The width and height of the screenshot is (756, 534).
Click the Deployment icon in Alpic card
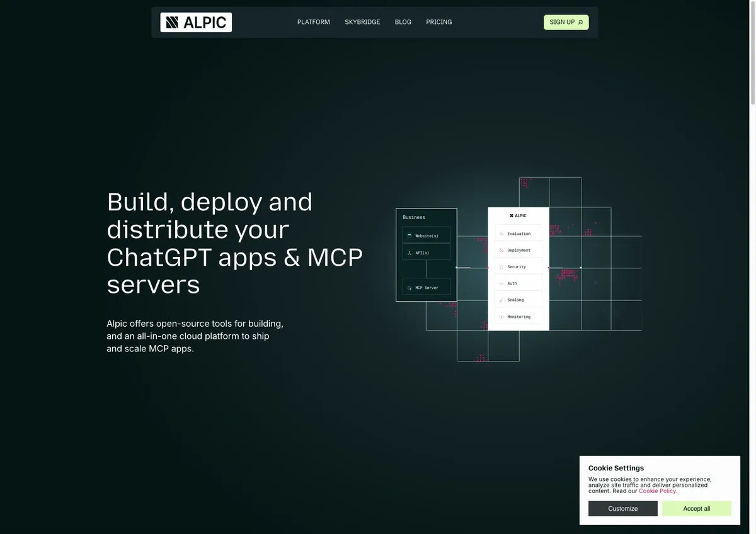tap(501, 250)
